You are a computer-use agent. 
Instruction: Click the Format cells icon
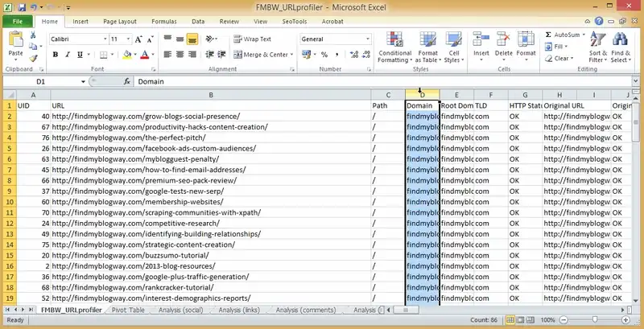click(x=526, y=39)
